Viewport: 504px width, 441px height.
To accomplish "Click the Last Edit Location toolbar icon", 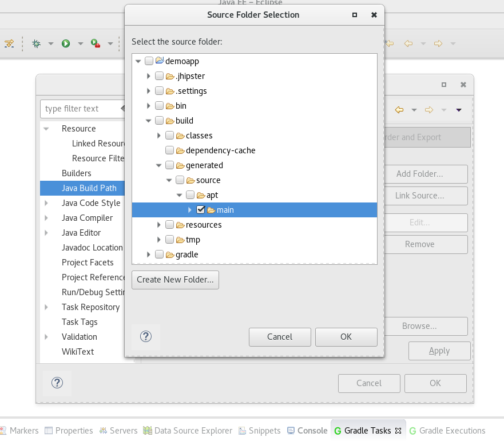I will [390, 43].
